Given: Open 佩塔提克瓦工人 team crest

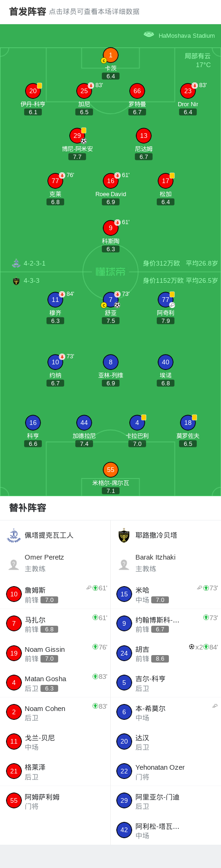Looking at the screenshot, I should pos(13,535).
